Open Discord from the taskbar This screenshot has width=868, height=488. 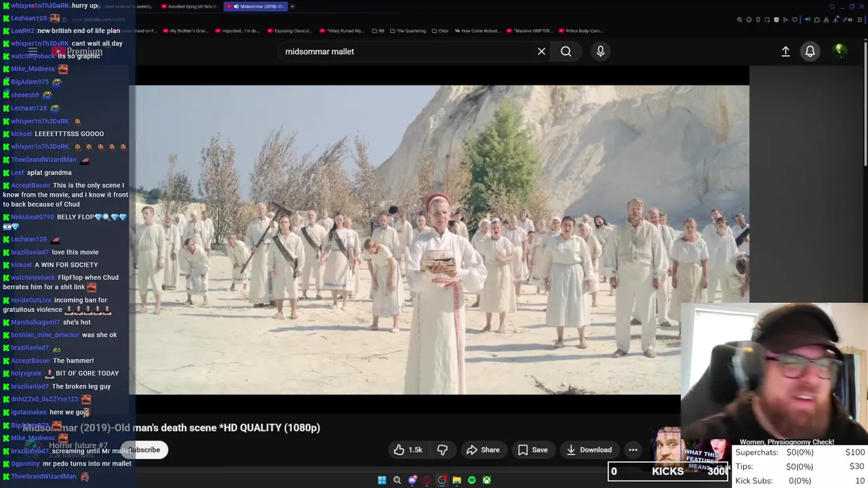tap(412, 480)
